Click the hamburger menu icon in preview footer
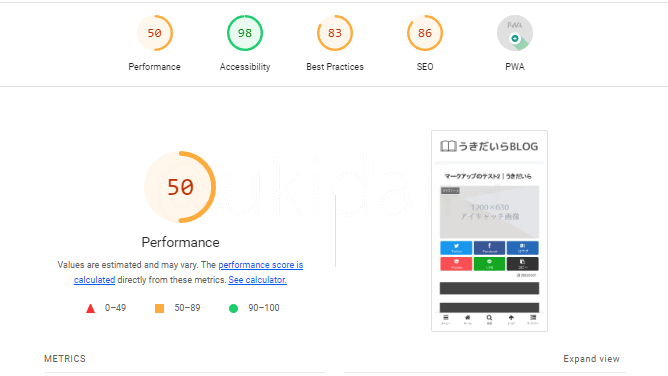The width and height of the screenshot is (668, 376). pyautogui.click(x=446, y=319)
